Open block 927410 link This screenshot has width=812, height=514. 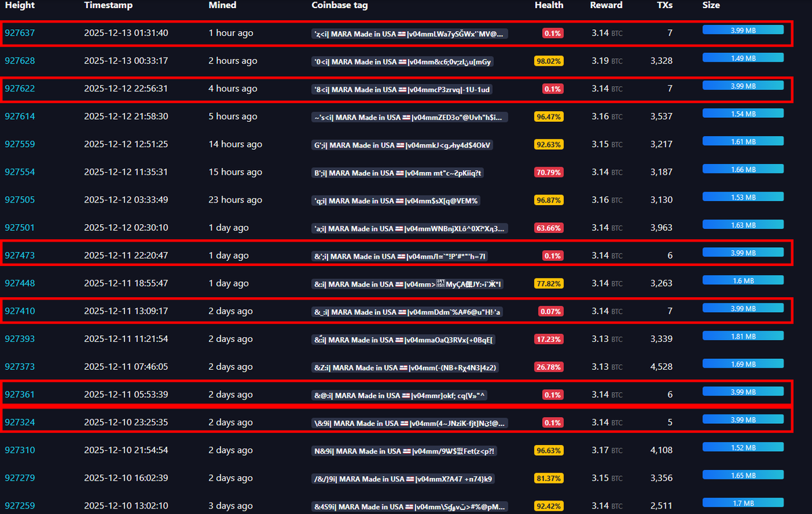click(20, 312)
